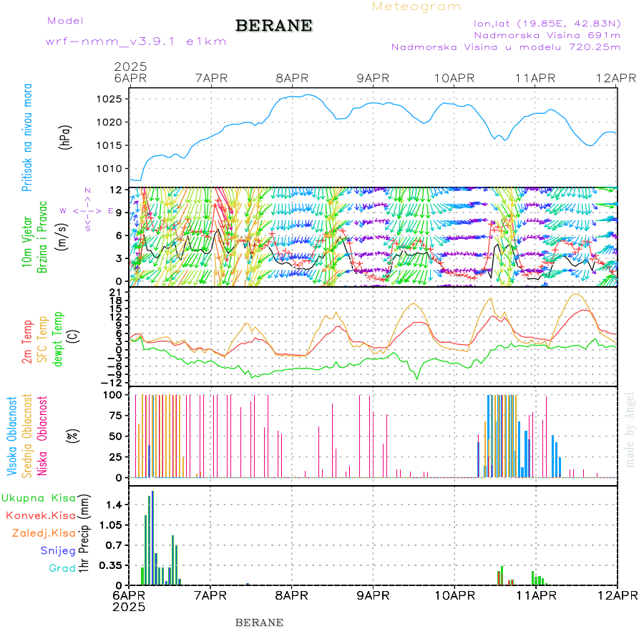Click the 1hr Precip (mm) axis label

(x=84, y=533)
